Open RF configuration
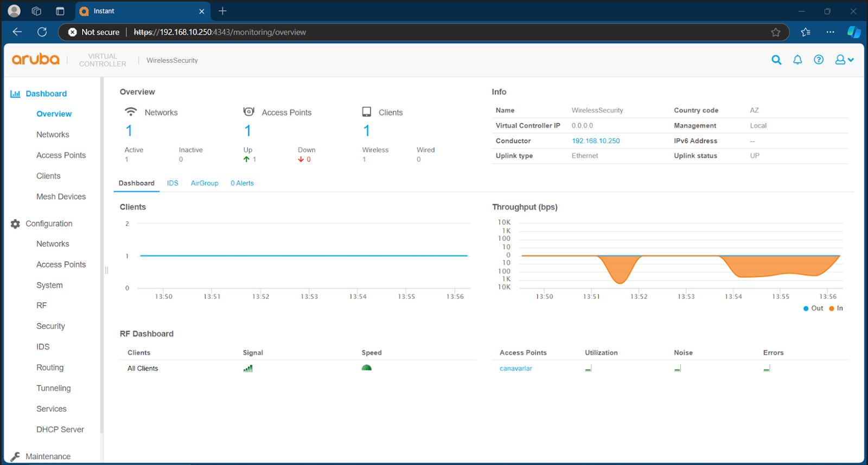This screenshot has height=465, width=868. [41, 306]
